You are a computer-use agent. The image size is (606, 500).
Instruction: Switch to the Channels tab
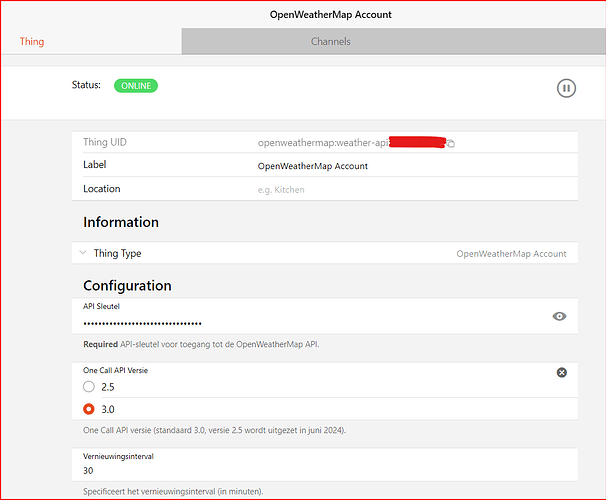(x=330, y=42)
